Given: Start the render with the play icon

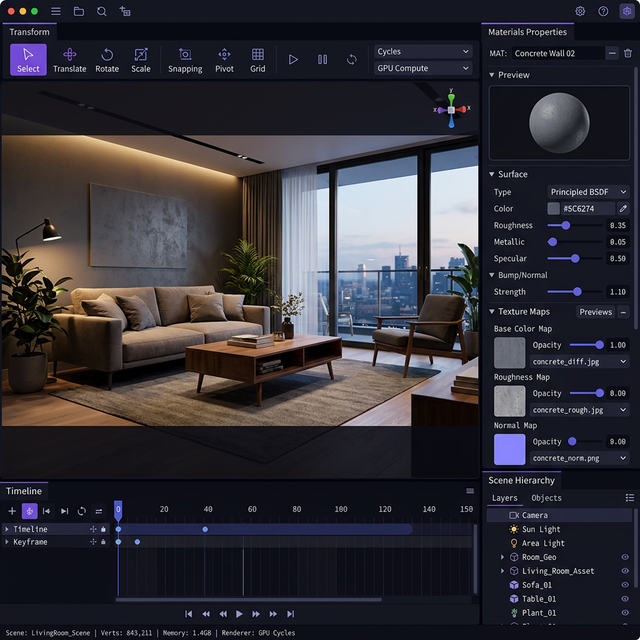Looking at the screenshot, I should (x=293, y=60).
